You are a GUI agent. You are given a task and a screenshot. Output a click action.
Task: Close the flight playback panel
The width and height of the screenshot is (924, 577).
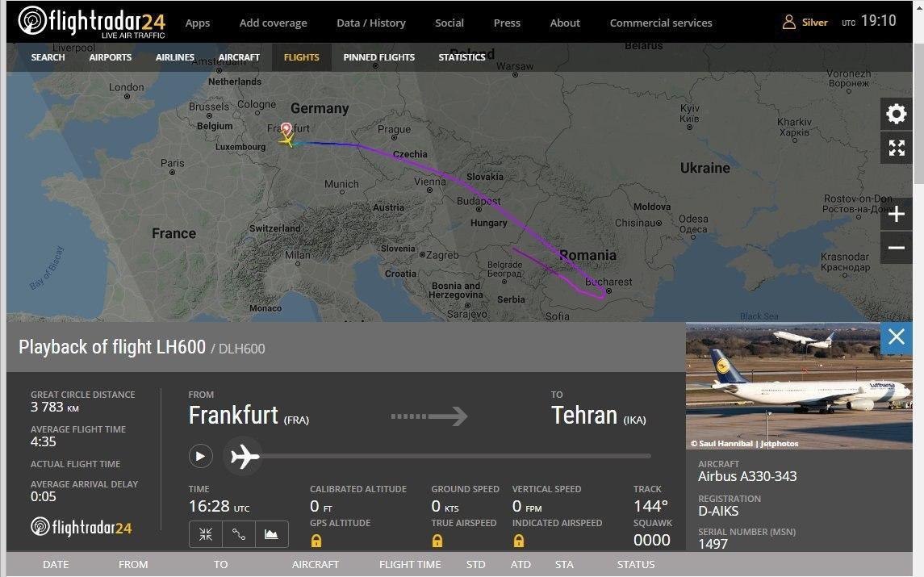[897, 337]
